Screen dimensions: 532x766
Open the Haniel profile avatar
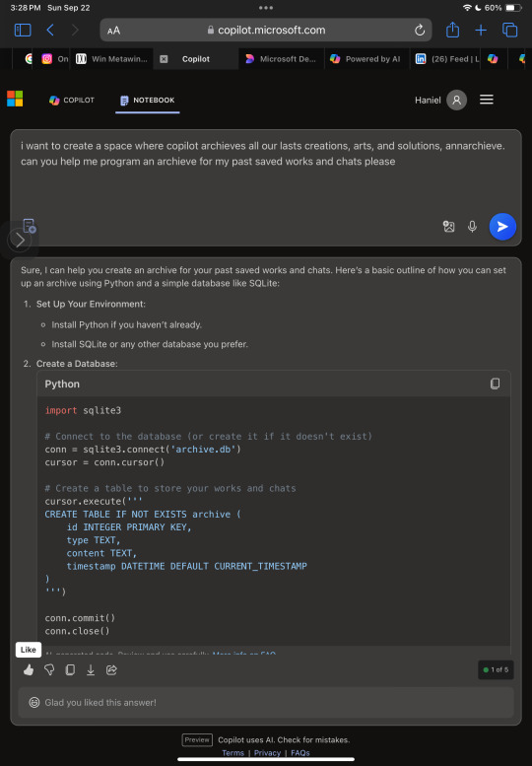[456, 101]
